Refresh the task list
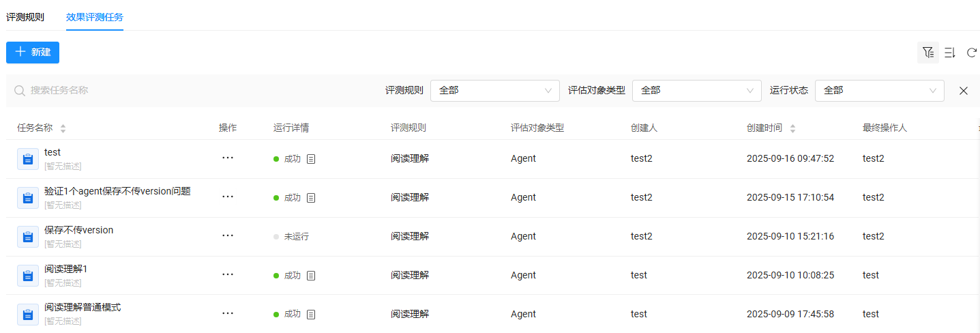Image resolution: width=980 pixels, height=333 pixels. pos(971,53)
